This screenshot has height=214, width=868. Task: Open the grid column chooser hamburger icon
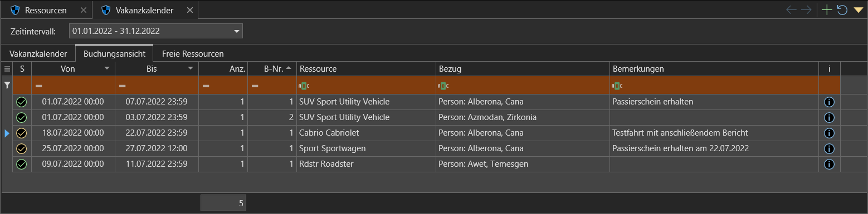point(7,69)
